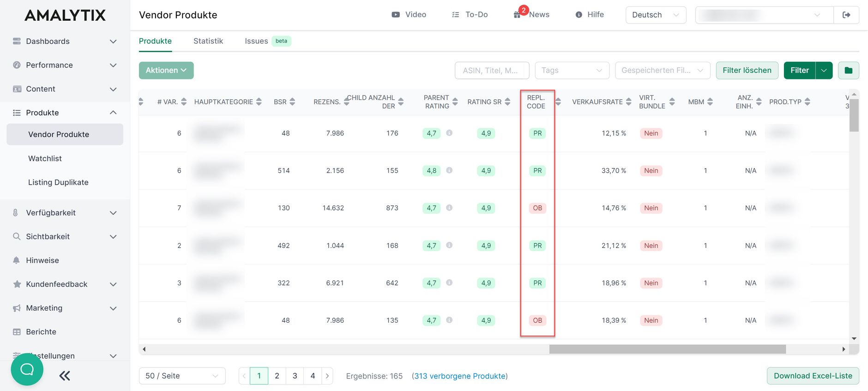
Task: Open the Filter button's arrow dropdown
Action: click(x=824, y=70)
